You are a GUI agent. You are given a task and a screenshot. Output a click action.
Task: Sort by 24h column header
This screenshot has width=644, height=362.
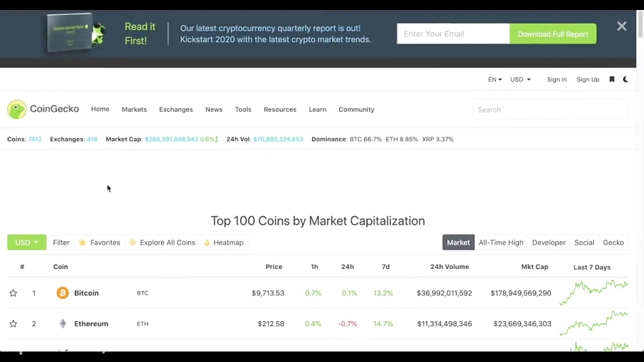tap(347, 267)
